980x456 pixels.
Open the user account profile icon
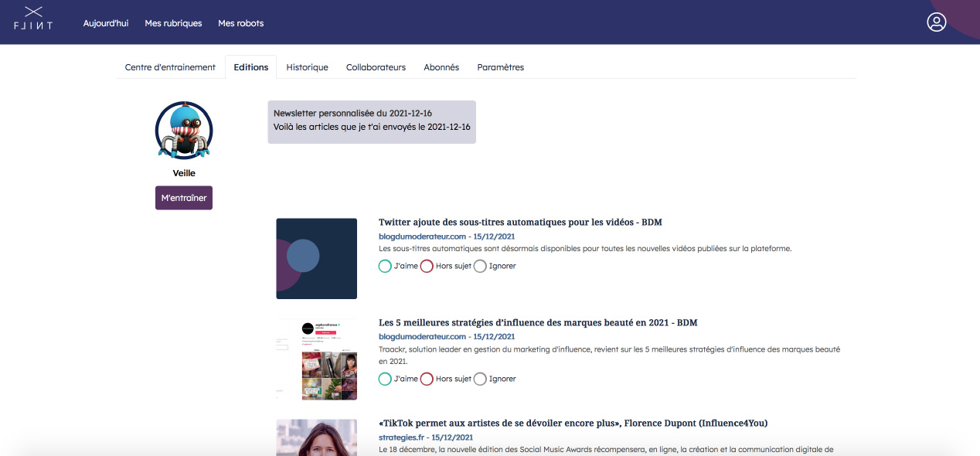point(936,22)
